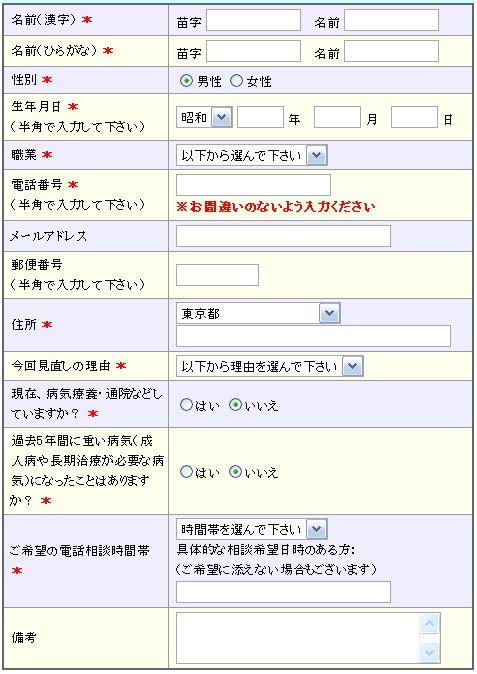Screen dimensions: 477x674
Task: Click the メールアドレス input field
Action: click(x=284, y=236)
